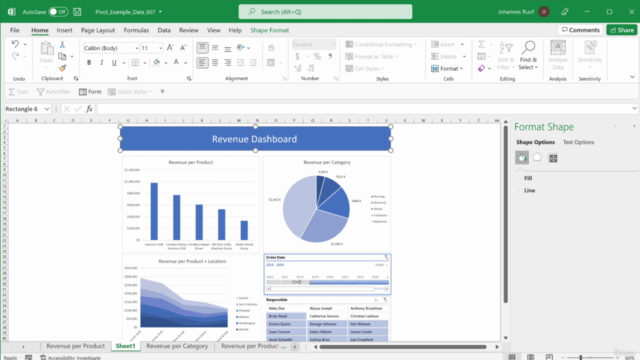Viewport: 640px width, 360px height.
Task: Select Size & Properties icon in Format Shape
Action: click(x=553, y=158)
